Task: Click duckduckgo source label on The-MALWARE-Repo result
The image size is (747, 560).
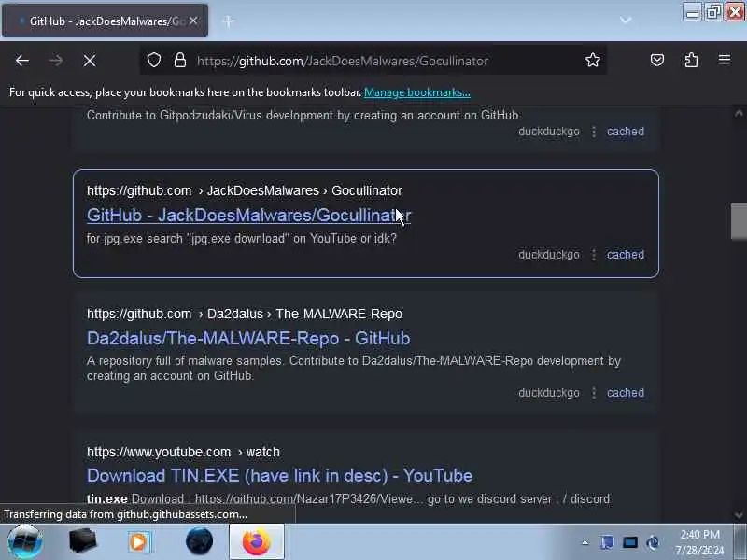Action: tap(549, 393)
